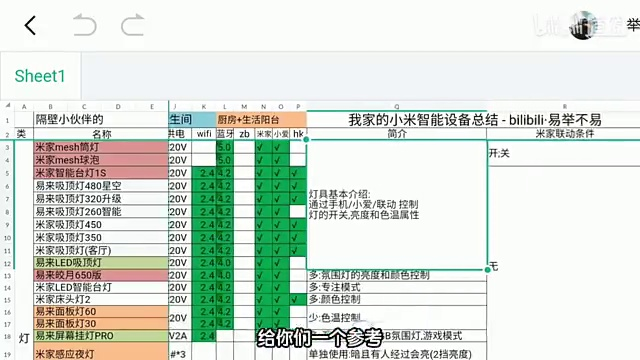
Task: Select cell '易来面板灯60'
Action: coord(101,312)
